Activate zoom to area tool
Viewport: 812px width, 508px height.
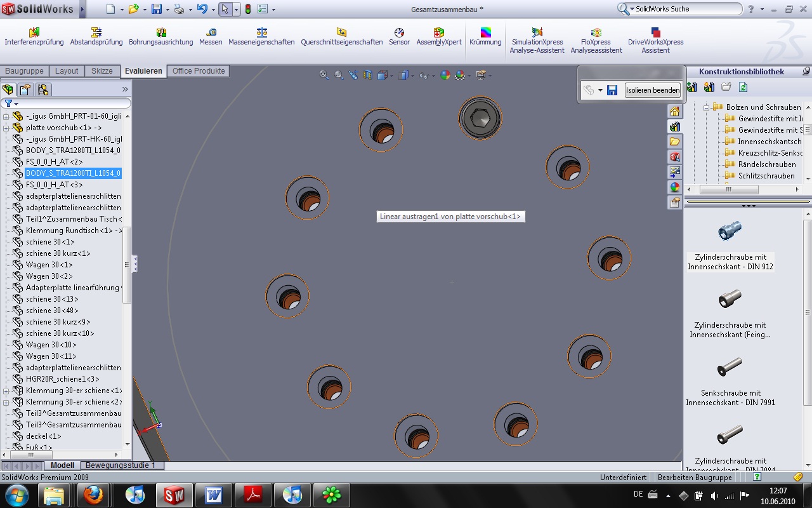click(x=339, y=75)
